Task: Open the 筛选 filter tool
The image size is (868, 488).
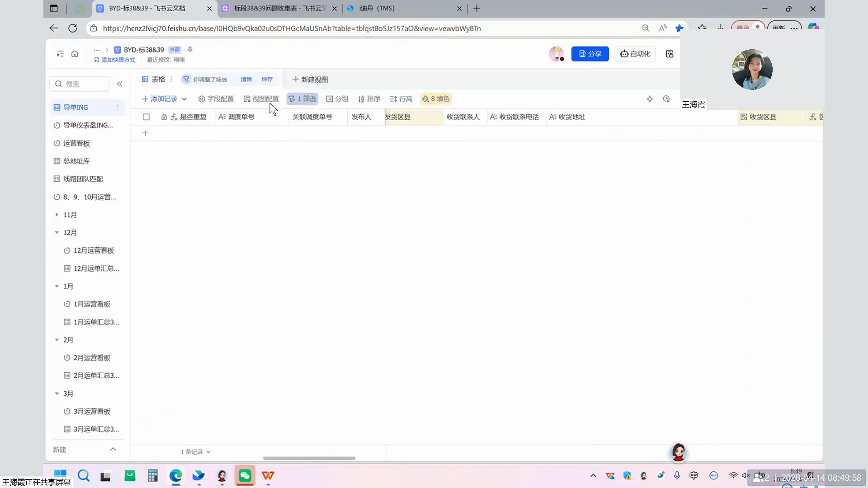Action: (302, 99)
